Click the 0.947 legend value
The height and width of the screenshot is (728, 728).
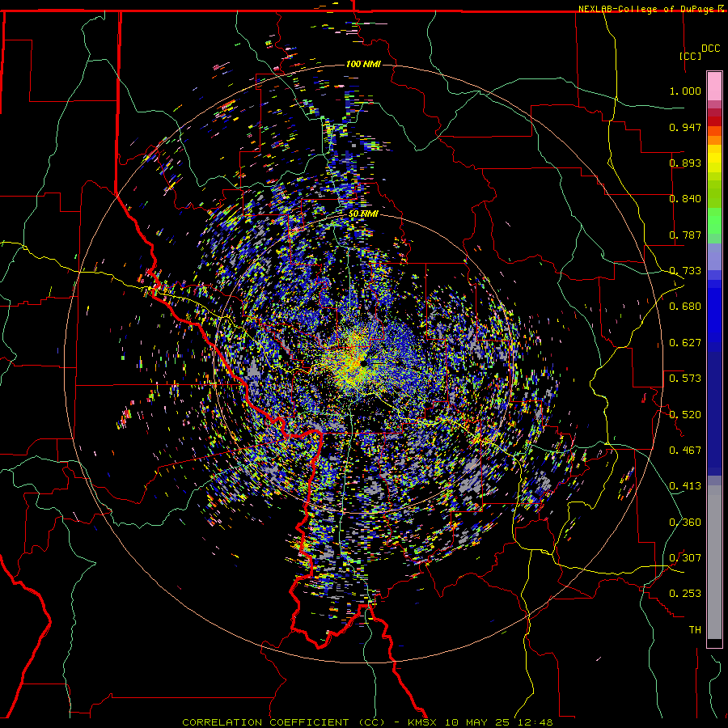coord(685,127)
